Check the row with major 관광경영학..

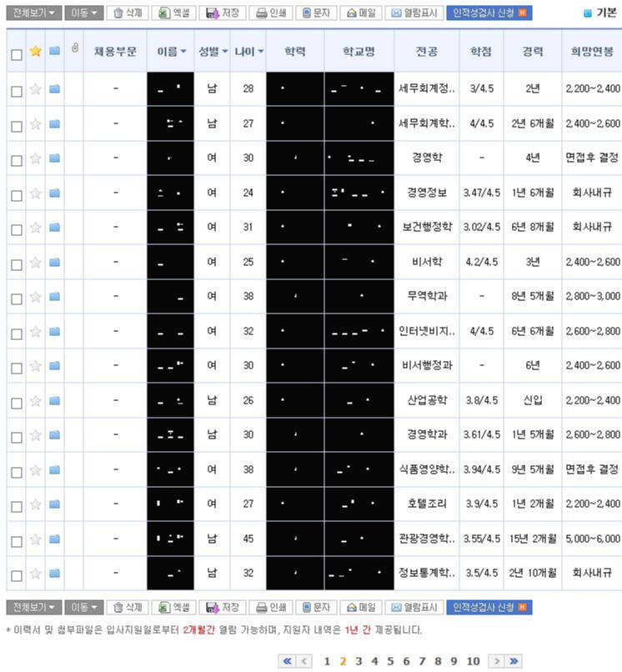(x=17, y=541)
